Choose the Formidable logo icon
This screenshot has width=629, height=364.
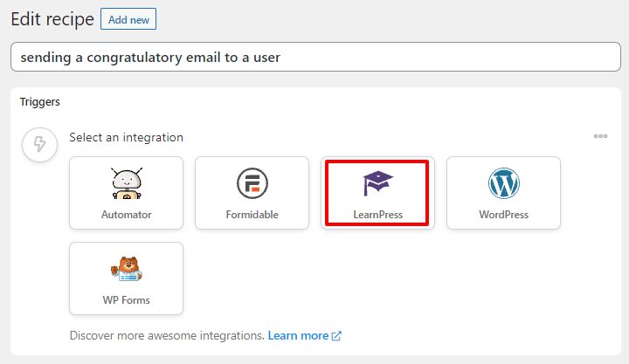[252, 183]
